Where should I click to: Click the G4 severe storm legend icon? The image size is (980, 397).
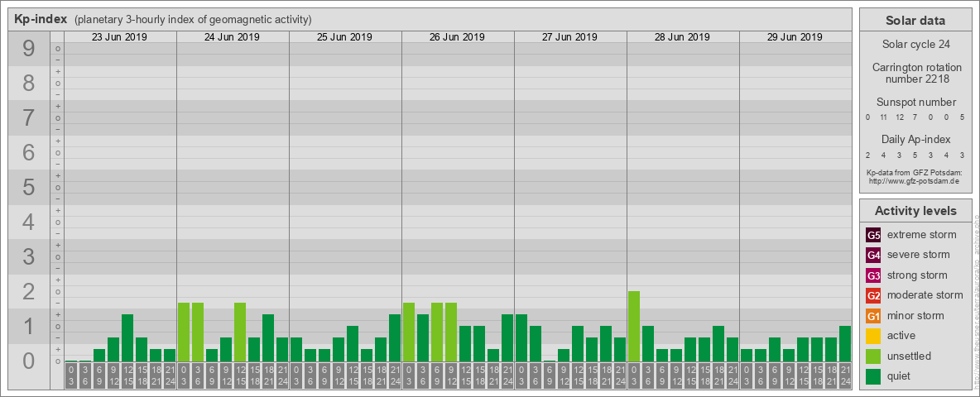[873, 256]
